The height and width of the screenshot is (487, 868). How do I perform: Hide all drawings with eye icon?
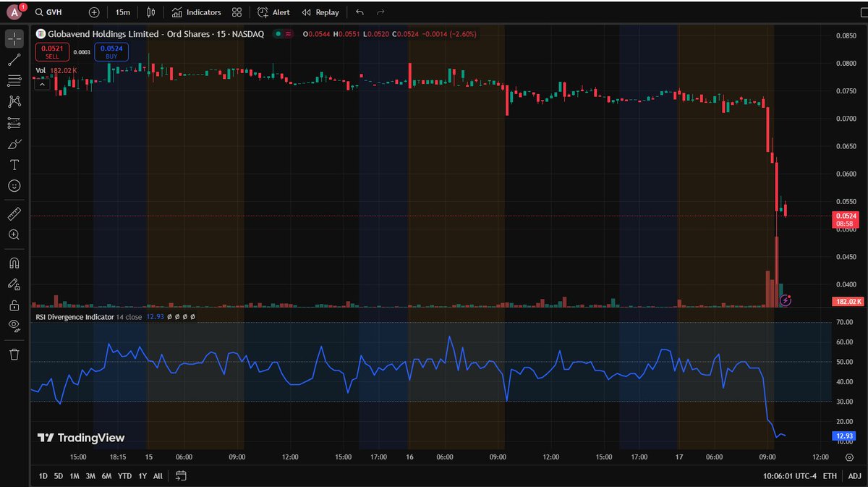point(14,326)
